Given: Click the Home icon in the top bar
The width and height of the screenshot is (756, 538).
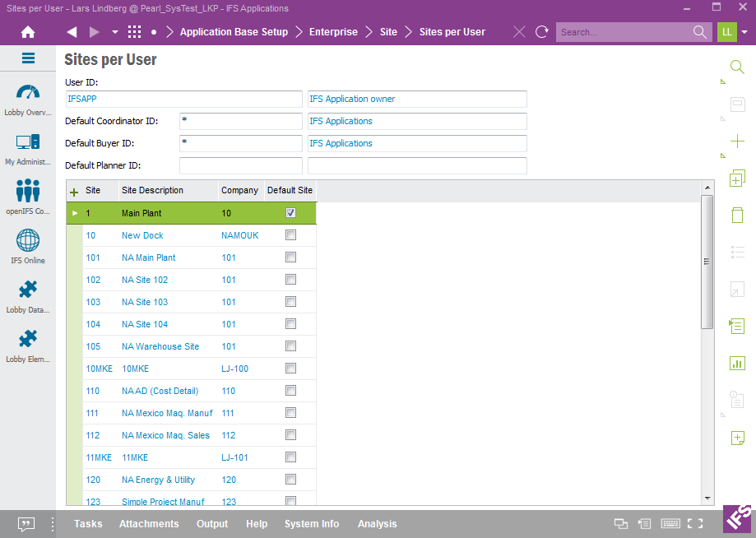Looking at the screenshot, I should click(28, 32).
